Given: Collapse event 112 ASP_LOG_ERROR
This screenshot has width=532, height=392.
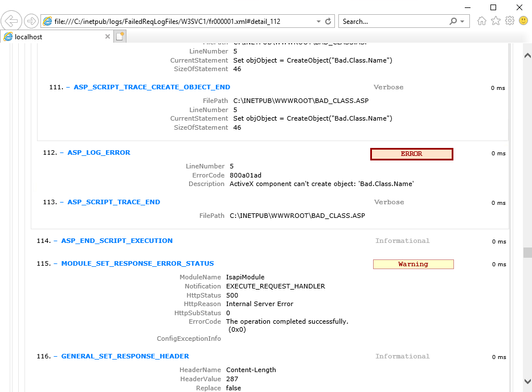Looking at the screenshot, I should click(x=62, y=152).
